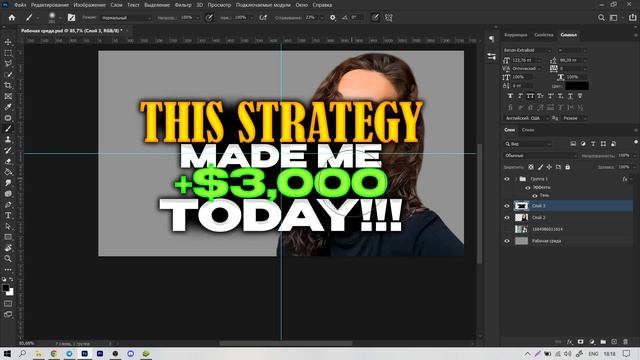Select the Path Selection tool
640x360 pixels.
[8, 226]
